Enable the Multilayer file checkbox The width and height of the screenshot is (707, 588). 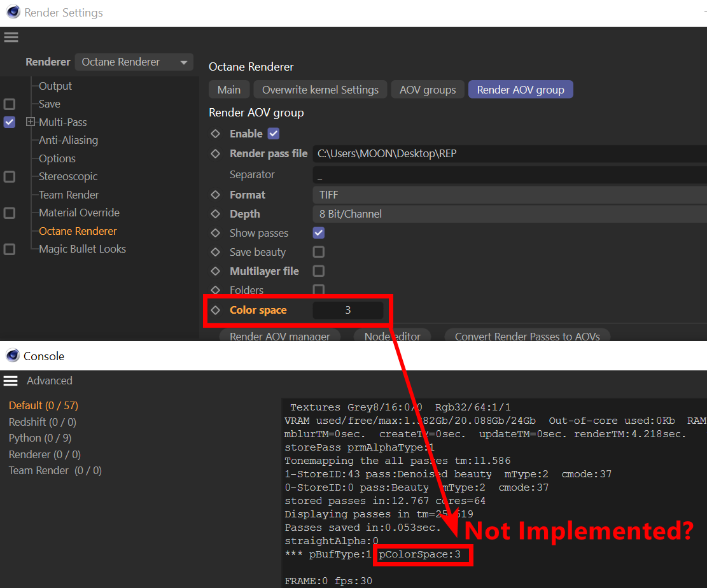[319, 270]
